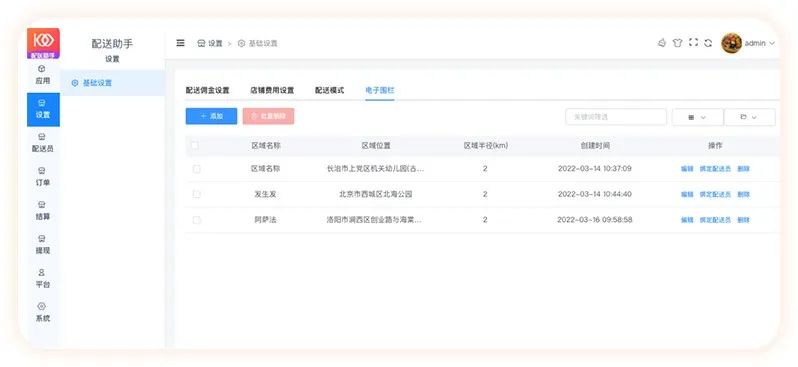Click the 区域半径(km) column header
Screen dimensions: 798x367
pos(486,146)
